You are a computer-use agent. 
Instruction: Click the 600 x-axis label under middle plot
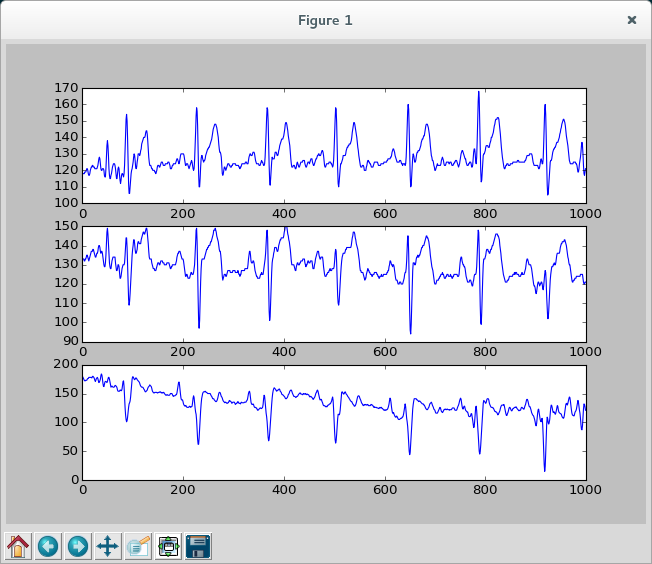[x=384, y=352]
